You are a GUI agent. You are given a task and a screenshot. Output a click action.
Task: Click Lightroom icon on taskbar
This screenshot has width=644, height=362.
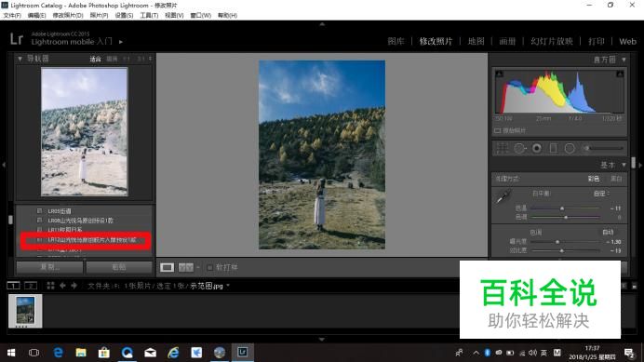click(242, 352)
